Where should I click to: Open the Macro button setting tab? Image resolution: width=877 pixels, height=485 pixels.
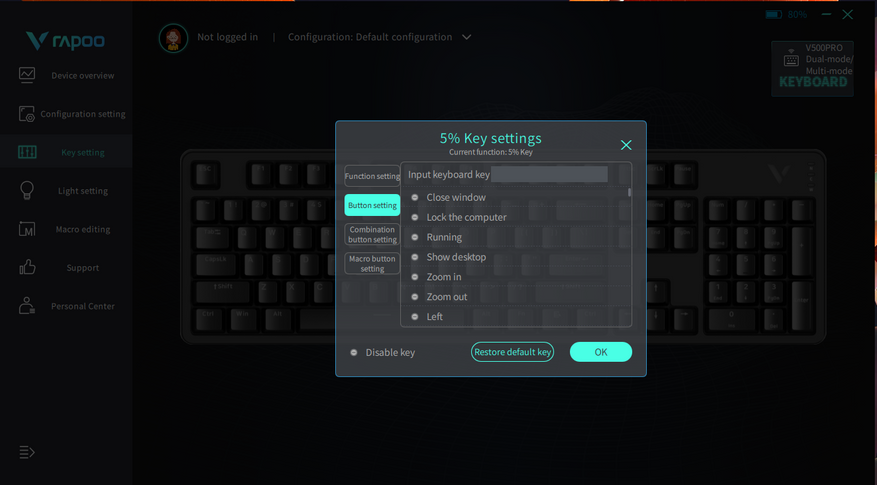coord(372,263)
